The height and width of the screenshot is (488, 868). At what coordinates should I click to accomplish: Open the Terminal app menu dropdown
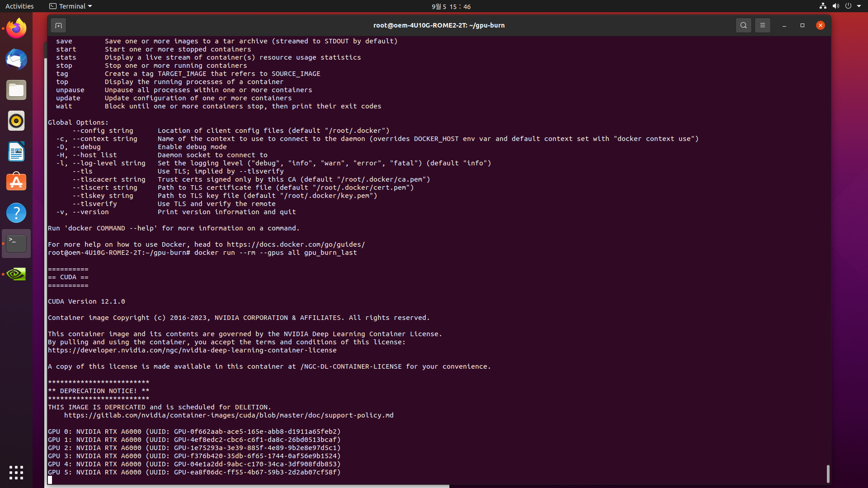[71, 6]
